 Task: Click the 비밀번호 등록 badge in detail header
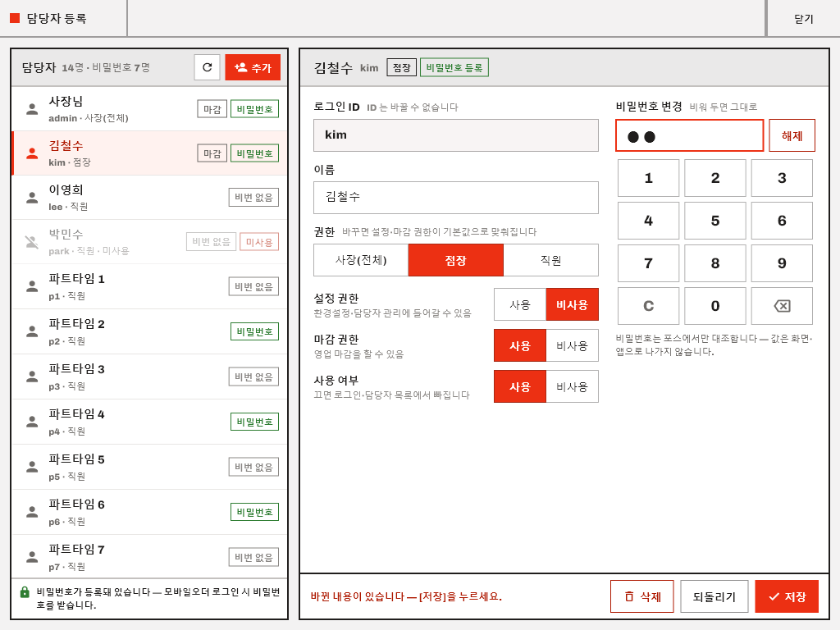[x=454, y=67]
